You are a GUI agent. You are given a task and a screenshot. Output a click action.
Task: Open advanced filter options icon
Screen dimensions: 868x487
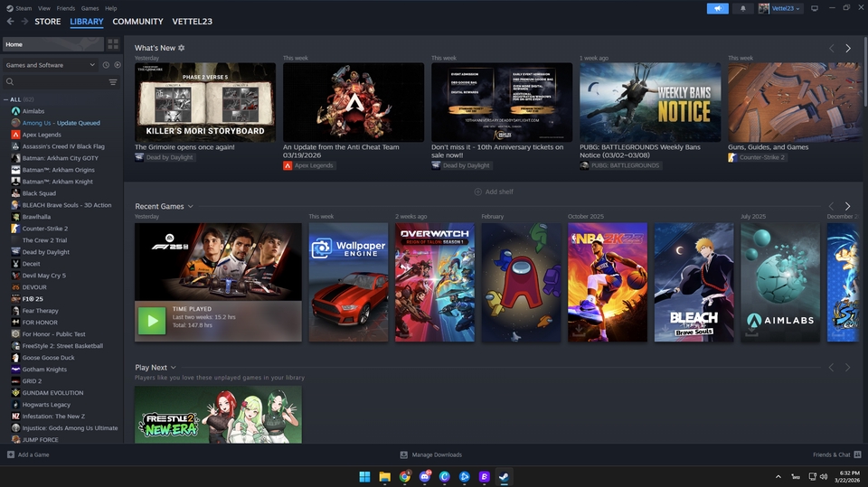click(113, 82)
